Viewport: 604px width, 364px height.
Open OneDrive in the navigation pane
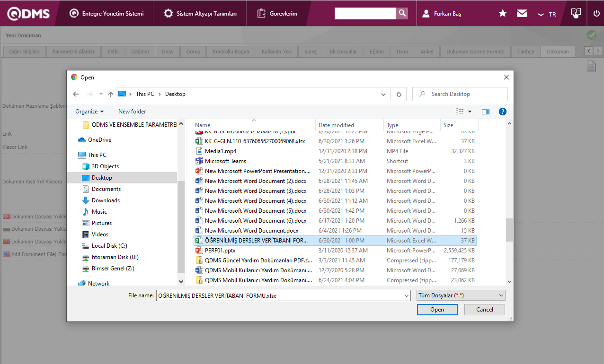[99, 140]
